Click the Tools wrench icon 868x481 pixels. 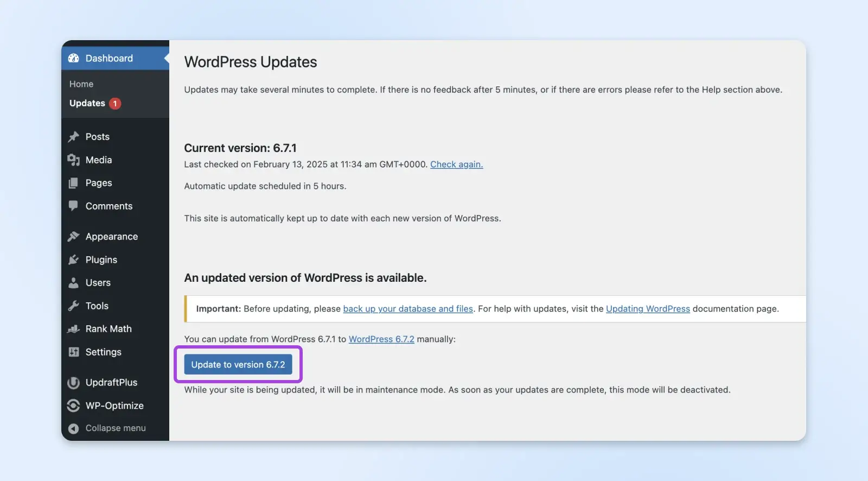pyautogui.click(x=74, y=306)
